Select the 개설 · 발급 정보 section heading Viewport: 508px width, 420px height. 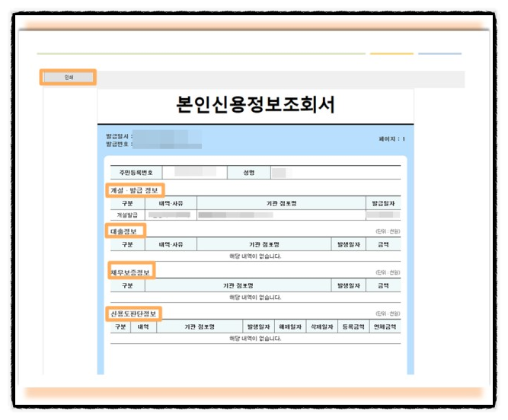point(134,190)
